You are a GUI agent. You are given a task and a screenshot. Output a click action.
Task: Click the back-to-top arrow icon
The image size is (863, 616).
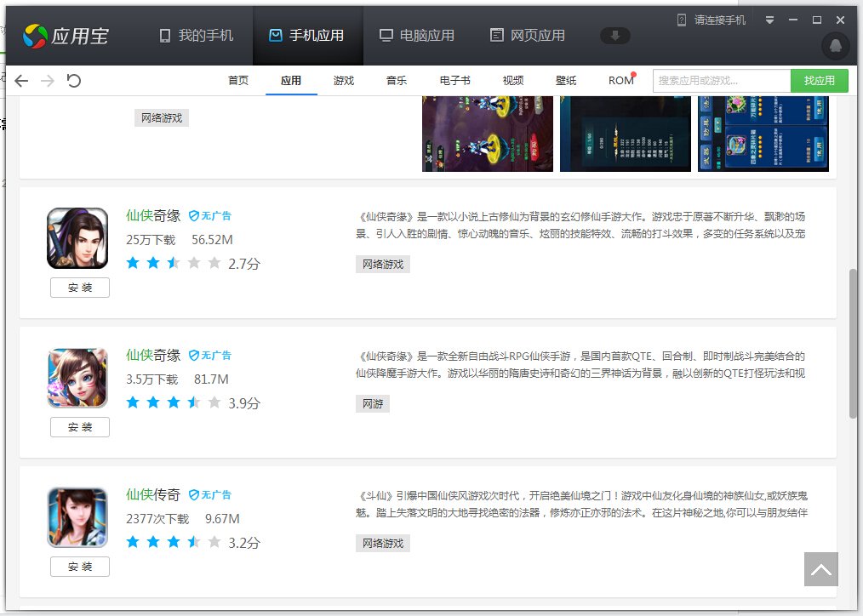click(820, 570)
